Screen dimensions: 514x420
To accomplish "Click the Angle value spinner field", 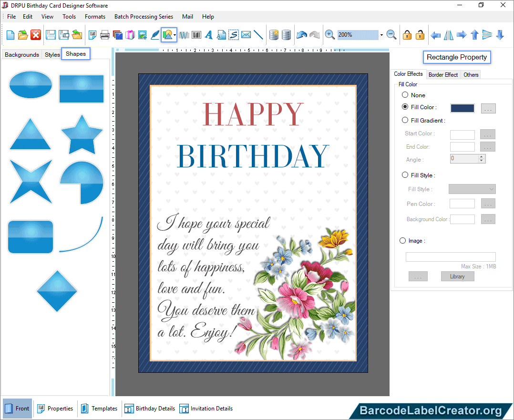I will click(x=468, y=159).
